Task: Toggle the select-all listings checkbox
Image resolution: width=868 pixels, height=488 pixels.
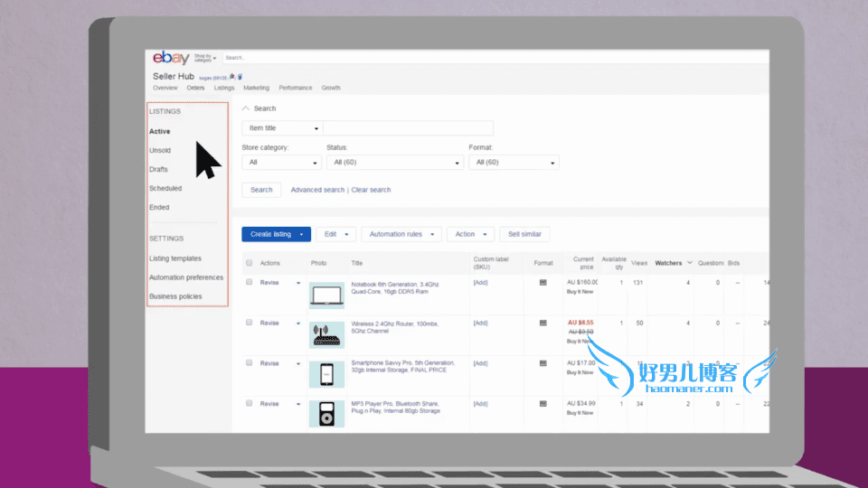Action: tap(250, 263)
